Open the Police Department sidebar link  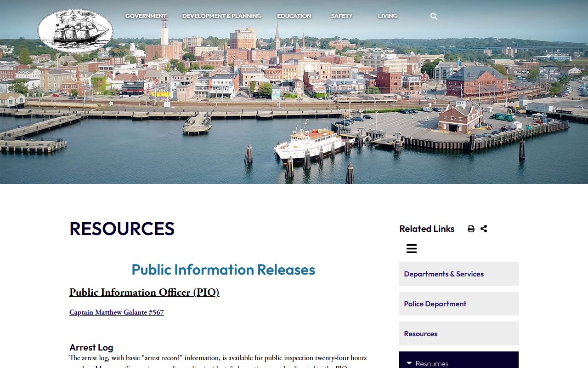tap(459, 304)
